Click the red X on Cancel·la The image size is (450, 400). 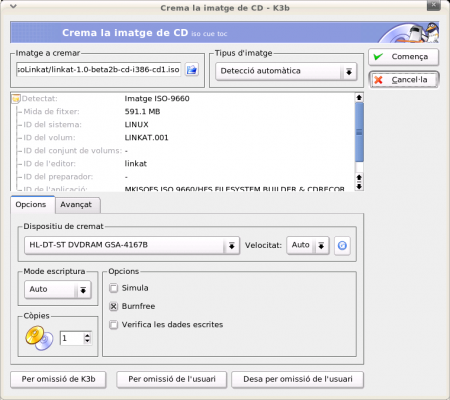(378, 80)
